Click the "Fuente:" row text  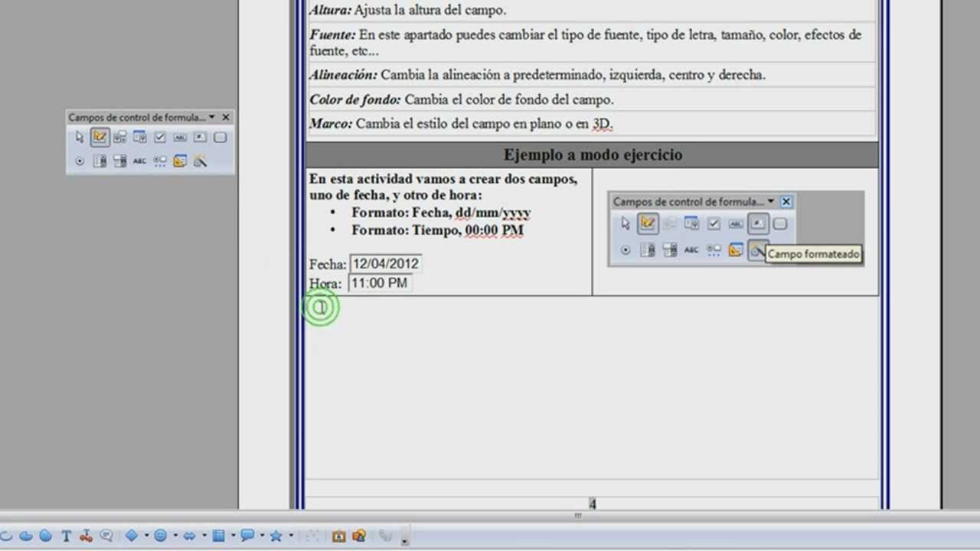(586, 42)
